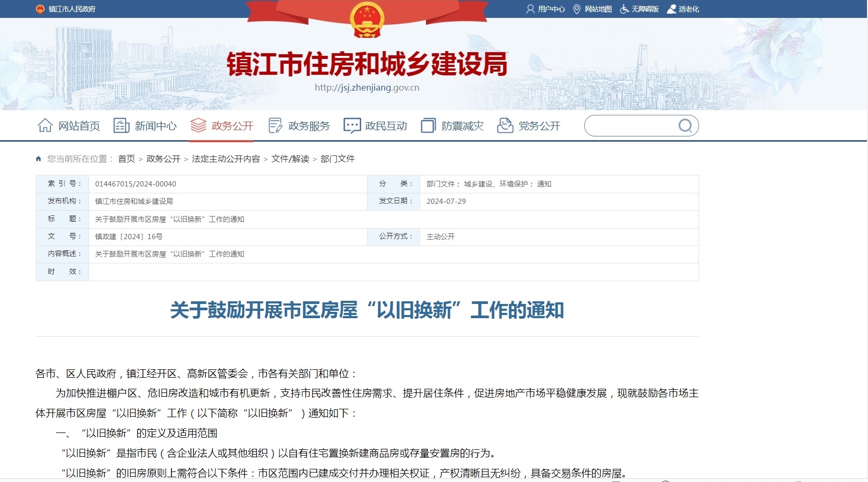Open 政务公开 breadcrumb link
Image resolution: width=868 pixels, height=482 pixels.
tap(163, 159)
